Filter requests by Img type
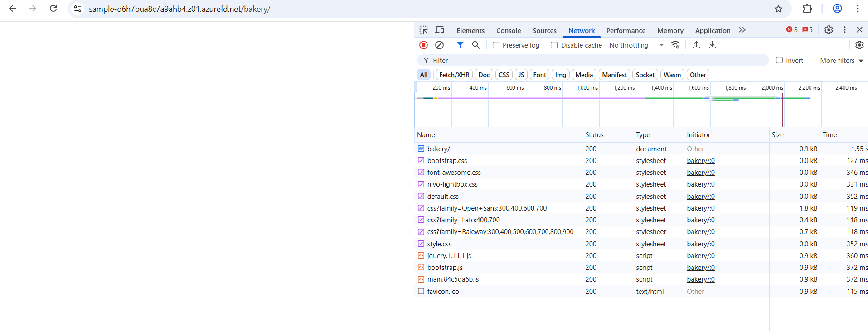 click(561, 75)
